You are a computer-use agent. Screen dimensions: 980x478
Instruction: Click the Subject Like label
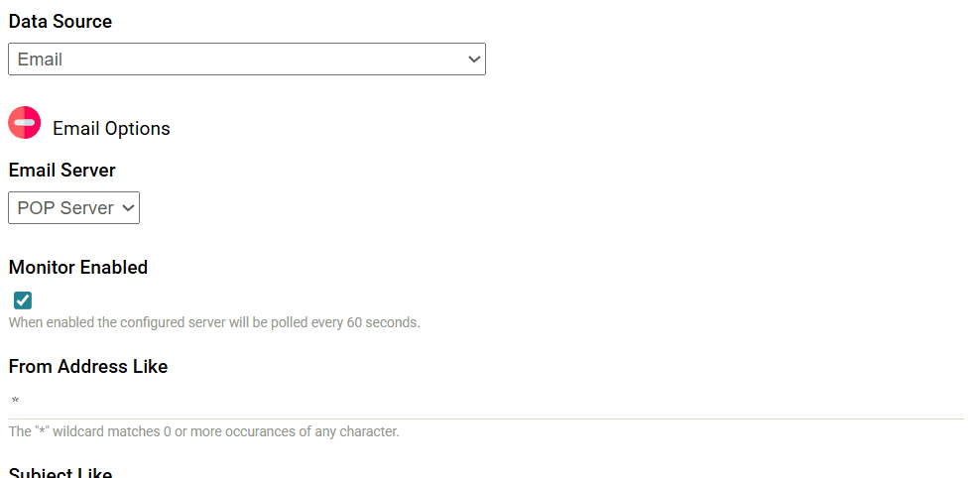60,472
